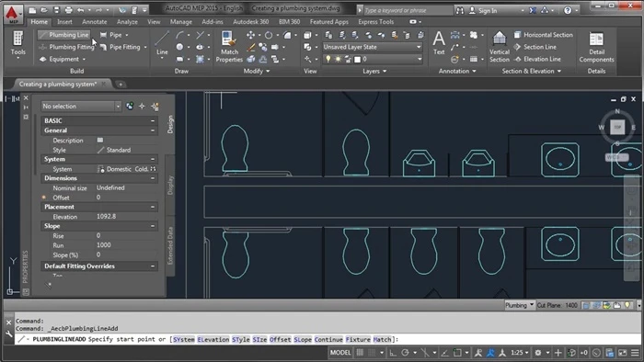The width and height of the screenshot is (644, 362).
Task: Open the Analyze ribbon tab
Action: (127, 22)
